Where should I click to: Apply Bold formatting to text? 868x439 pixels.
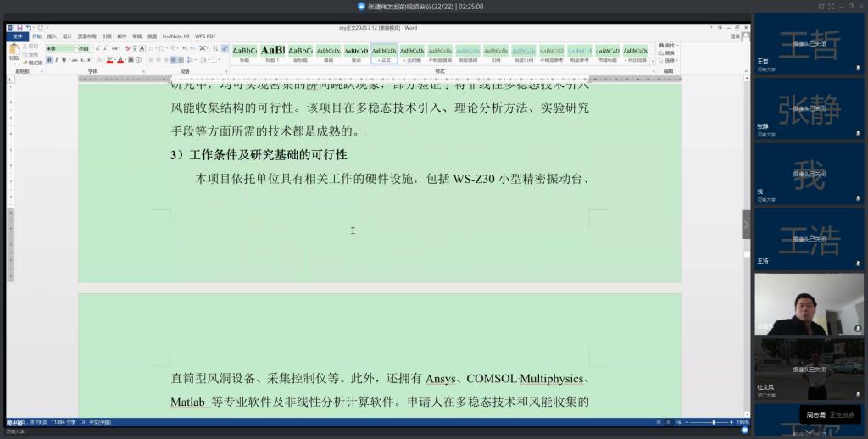click(x=48, y=60)
